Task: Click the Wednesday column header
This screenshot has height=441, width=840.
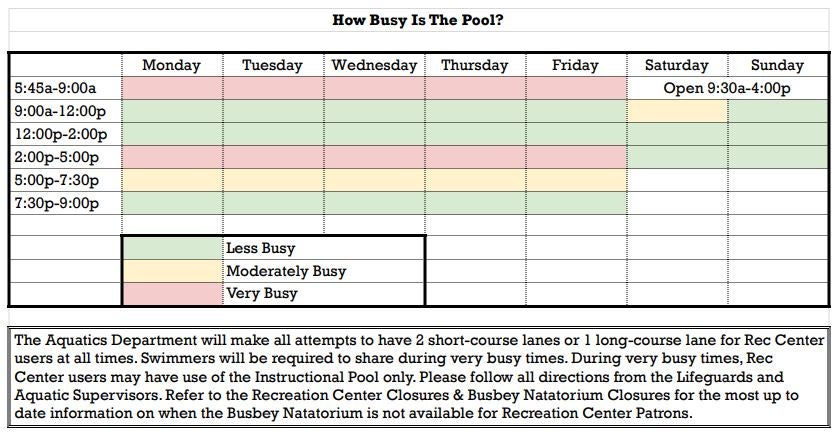Action: (x=374, y=65)
